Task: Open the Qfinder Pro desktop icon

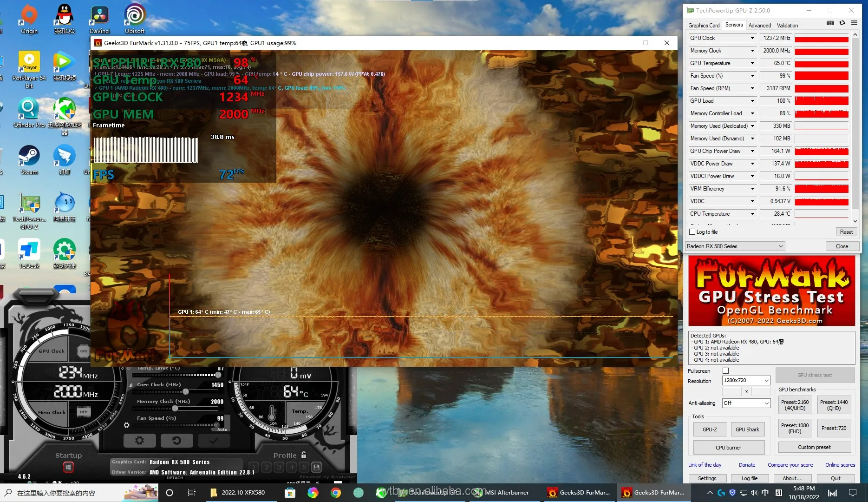Action: tap(29, 113)
